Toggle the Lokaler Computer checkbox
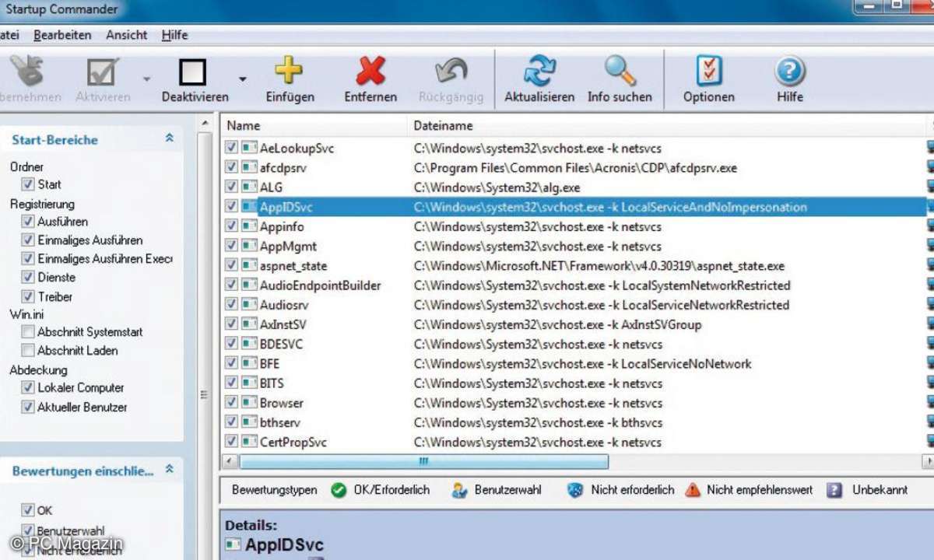This screenshot has width=934, height=560. 29,387
